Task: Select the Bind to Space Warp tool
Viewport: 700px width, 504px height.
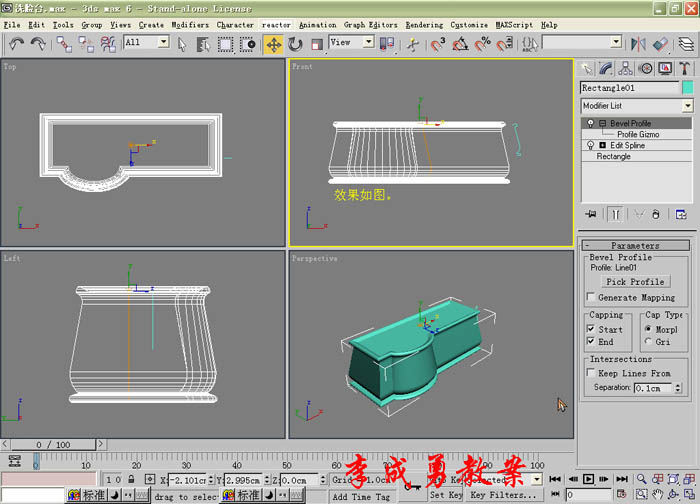Action: (x=108, y=44)
